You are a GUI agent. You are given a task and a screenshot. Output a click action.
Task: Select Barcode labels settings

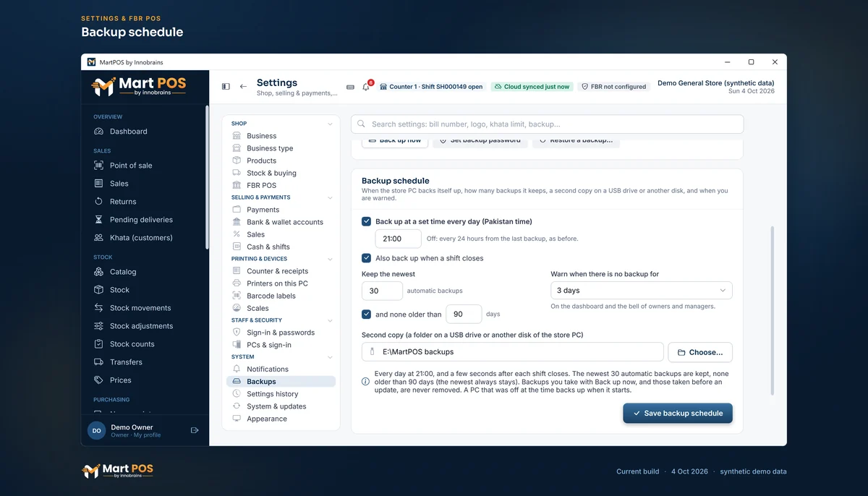point(281,296)
